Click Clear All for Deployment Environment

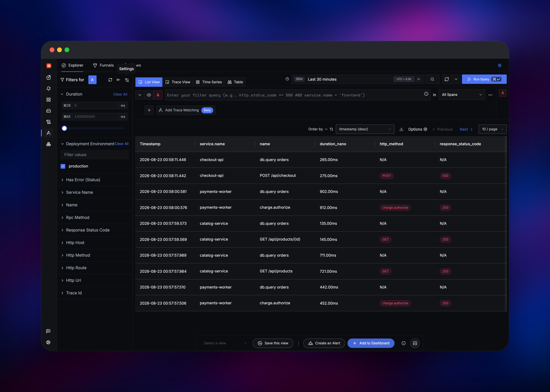pos(121,144)
